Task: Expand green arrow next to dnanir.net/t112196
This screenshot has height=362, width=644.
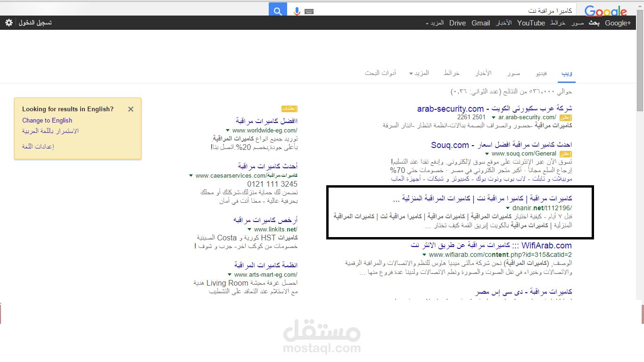Action: tap(508, 208)
